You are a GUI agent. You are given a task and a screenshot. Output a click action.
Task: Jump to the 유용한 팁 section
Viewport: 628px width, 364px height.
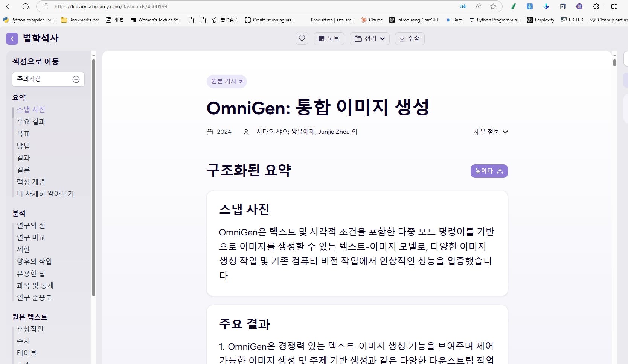pos(31,273)
